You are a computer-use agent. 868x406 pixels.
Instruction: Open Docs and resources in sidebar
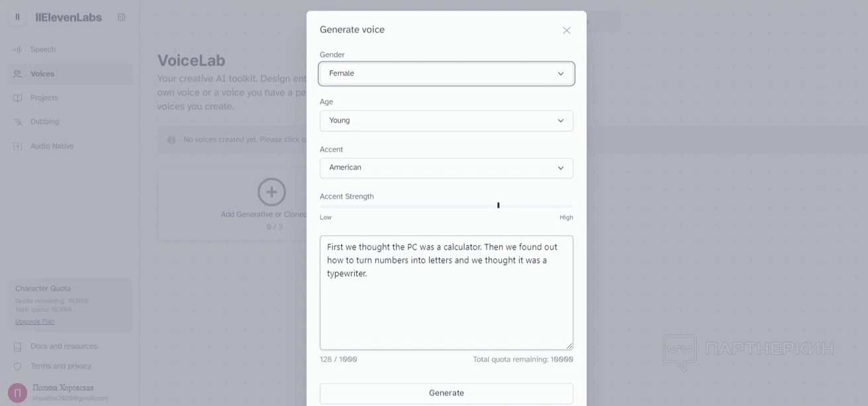coord(63,346)
